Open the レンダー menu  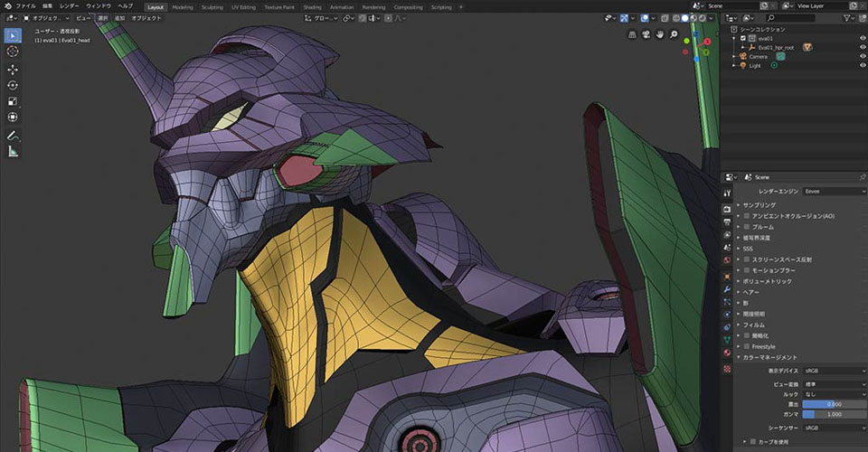[x=70, y=6]
